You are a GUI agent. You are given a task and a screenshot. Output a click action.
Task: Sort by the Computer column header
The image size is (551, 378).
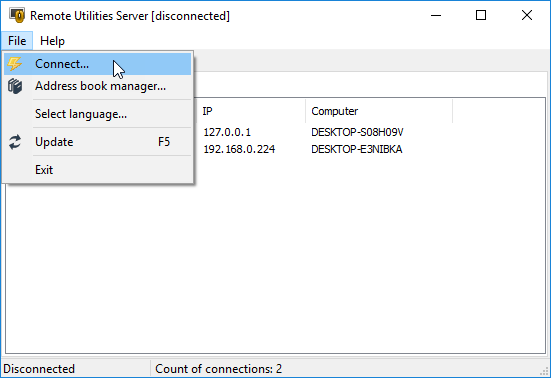coord(379,111)
